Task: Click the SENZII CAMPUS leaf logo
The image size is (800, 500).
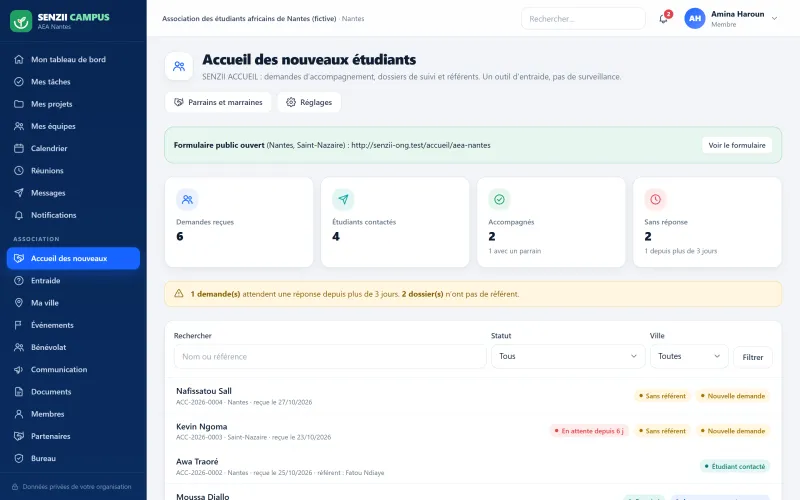Action: [x=21, y=21]
